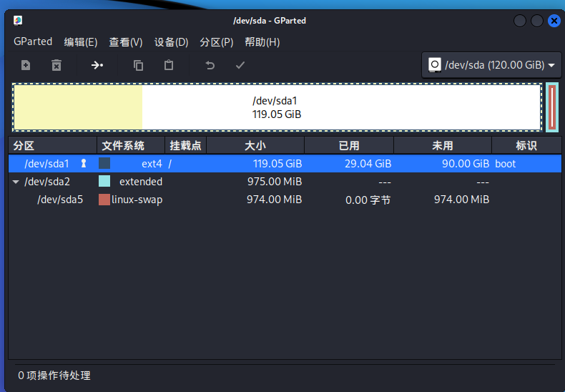Click the Copy partition toolbar icon
Viewport: 565px width, 392px height.
click(138, 65)
